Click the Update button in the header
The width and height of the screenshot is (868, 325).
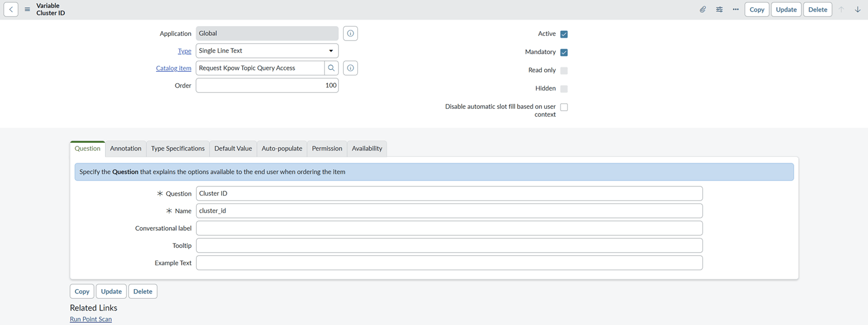786,10
